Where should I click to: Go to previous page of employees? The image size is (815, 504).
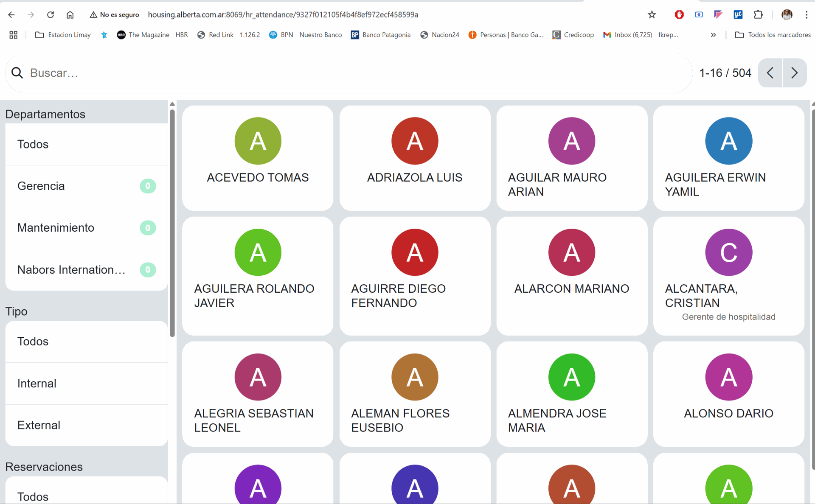[x=770, y=73]
